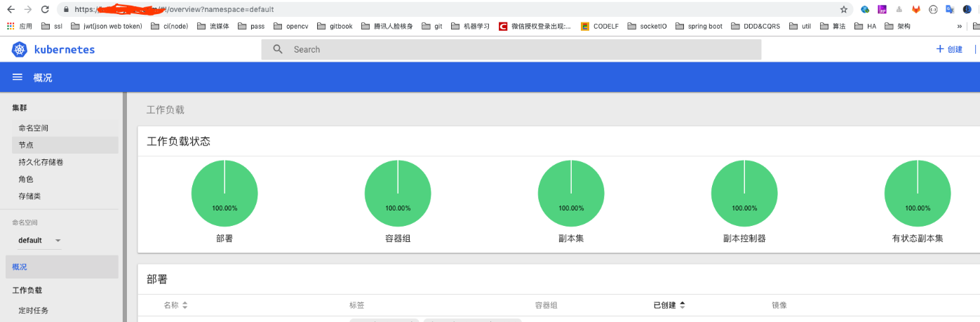Open the 集群 section heading
980x322 pixels.
pos(20,108)
